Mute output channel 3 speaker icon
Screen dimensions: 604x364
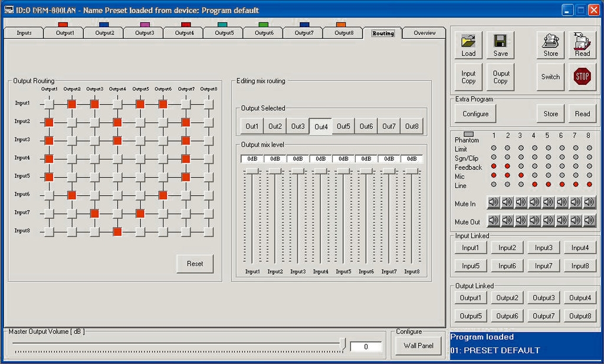click(x=521, y=220)
